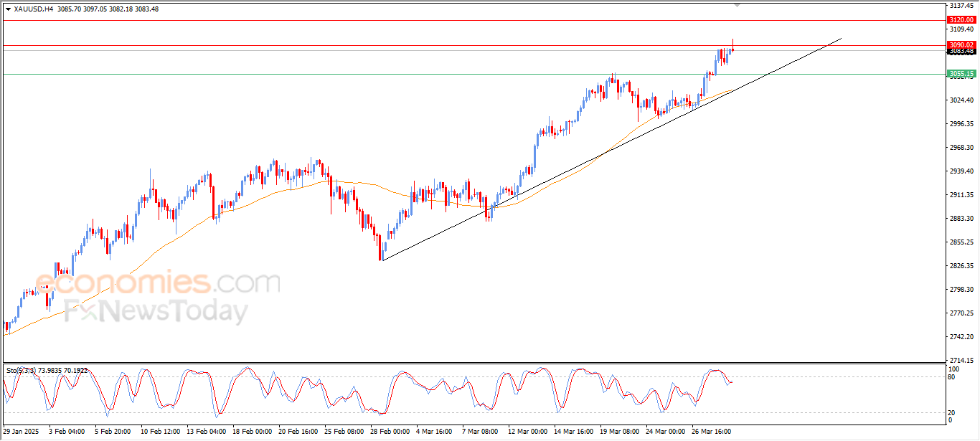
Task: Click the 29 Jan 2025 date label
Action: (19, 432)
